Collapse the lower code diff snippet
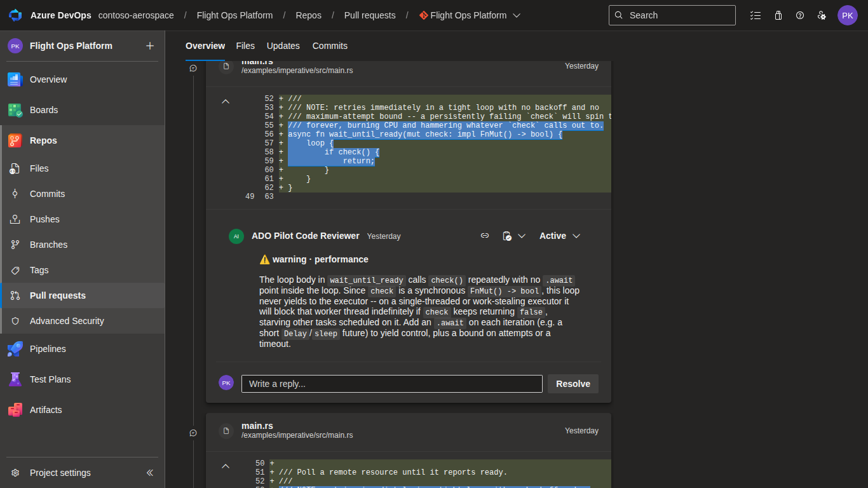 click(225, 466)
